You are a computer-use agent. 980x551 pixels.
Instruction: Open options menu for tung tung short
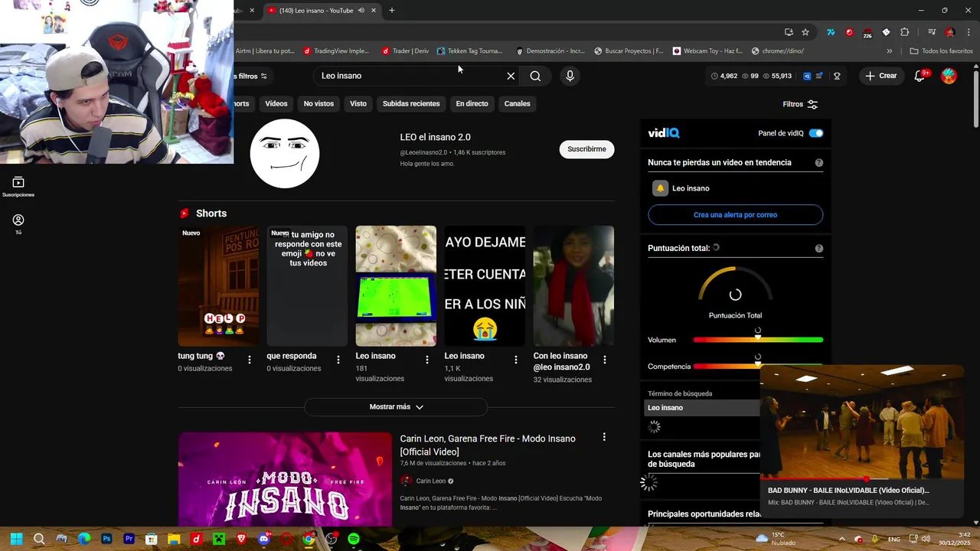click(x=250, y=360)
